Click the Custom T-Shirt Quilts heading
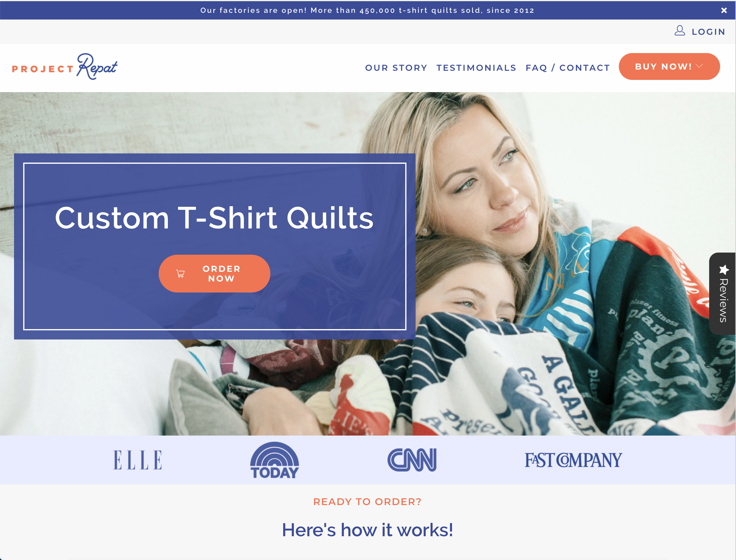The width and height of the screenshot is (736, 560). tap(214, 218)
